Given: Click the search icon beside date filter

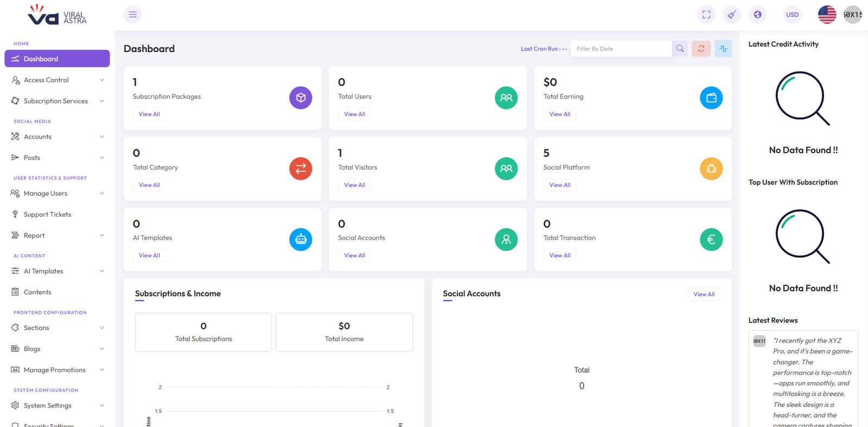Looking at the screenshot, I should 680,49.
